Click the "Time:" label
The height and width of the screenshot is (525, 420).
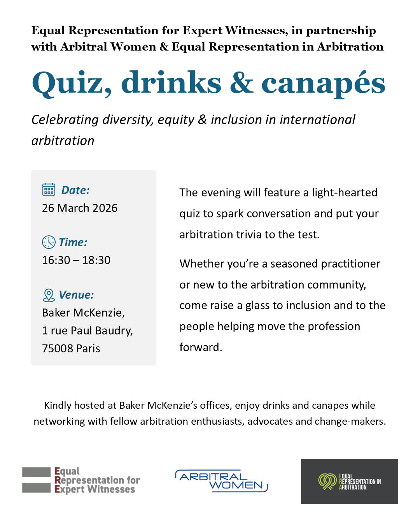pos(73,242)
